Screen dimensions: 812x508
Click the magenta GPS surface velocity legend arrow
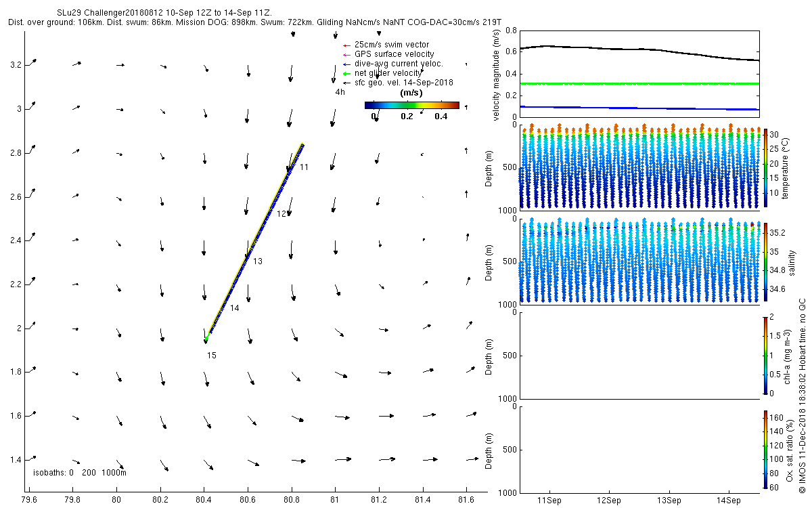coord(346,54)
